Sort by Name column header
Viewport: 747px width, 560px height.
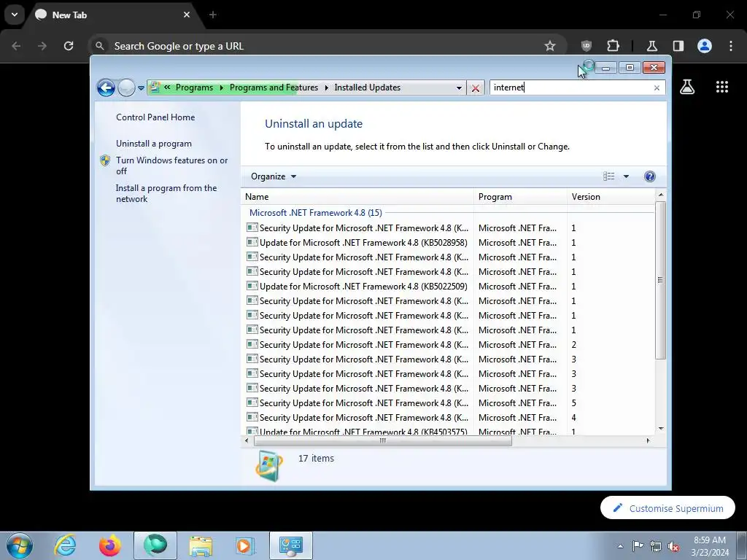point(357,197)
